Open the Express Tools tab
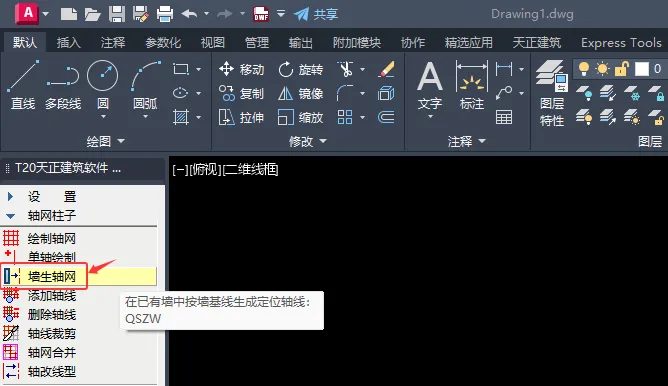Screen dimensions: 668x386 (x=621, y=43)
